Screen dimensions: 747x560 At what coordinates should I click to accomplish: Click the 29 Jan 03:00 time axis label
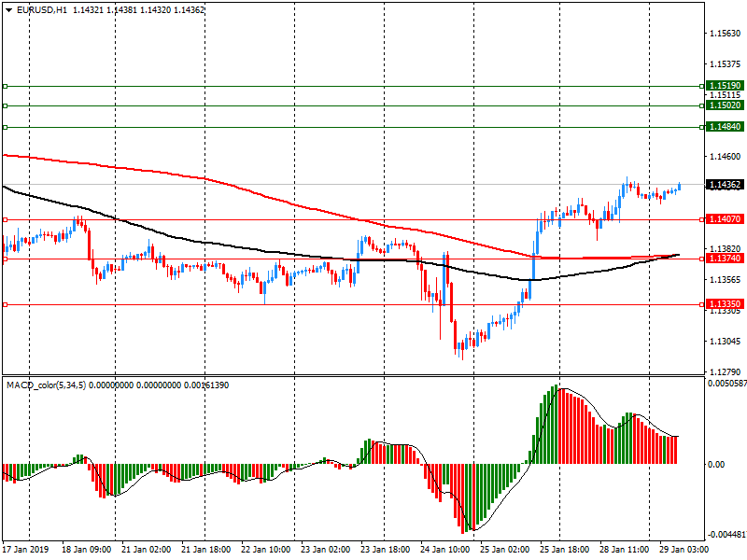684,549
